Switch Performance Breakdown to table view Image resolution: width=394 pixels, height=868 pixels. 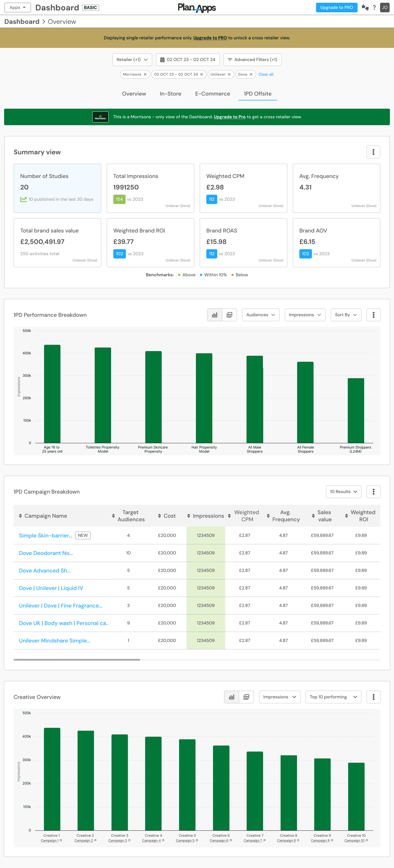[229, 315]
